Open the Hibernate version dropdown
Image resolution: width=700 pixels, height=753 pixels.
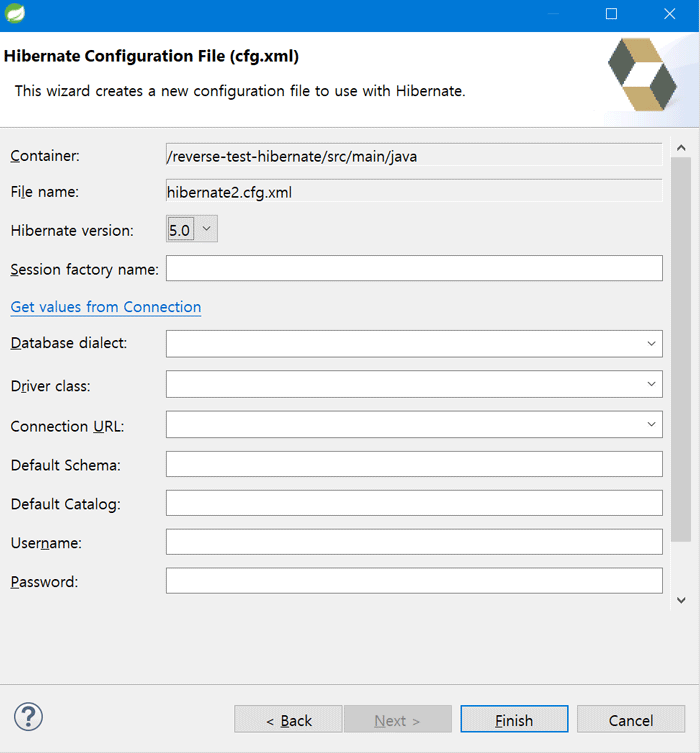[x=192, y=229]
